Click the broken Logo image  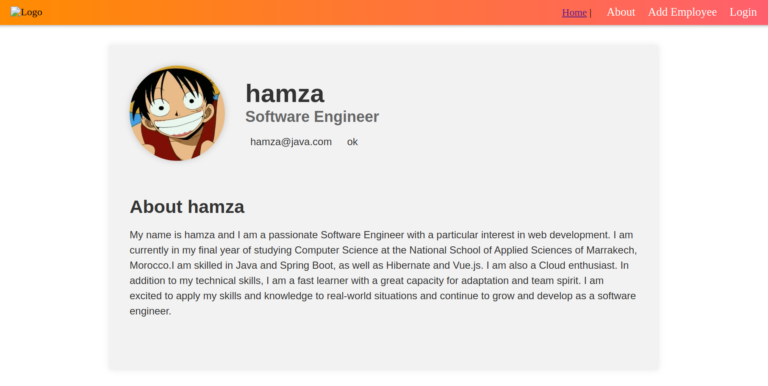click(26, 12)
